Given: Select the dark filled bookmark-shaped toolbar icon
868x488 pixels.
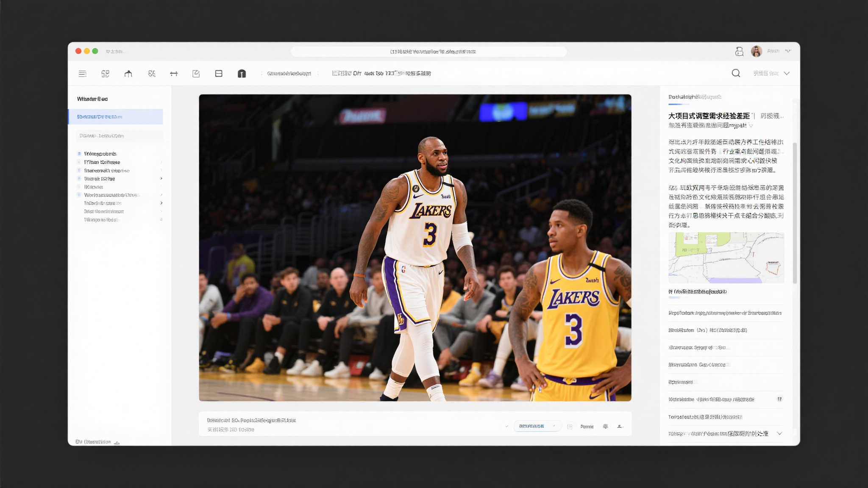Looking at the screenshot, I should tap(242, 74).
